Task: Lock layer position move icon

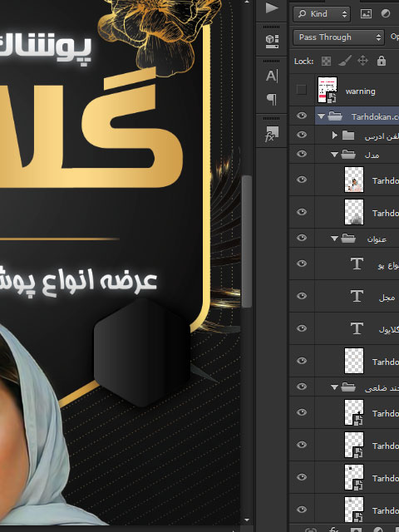Action: [362, 61]
